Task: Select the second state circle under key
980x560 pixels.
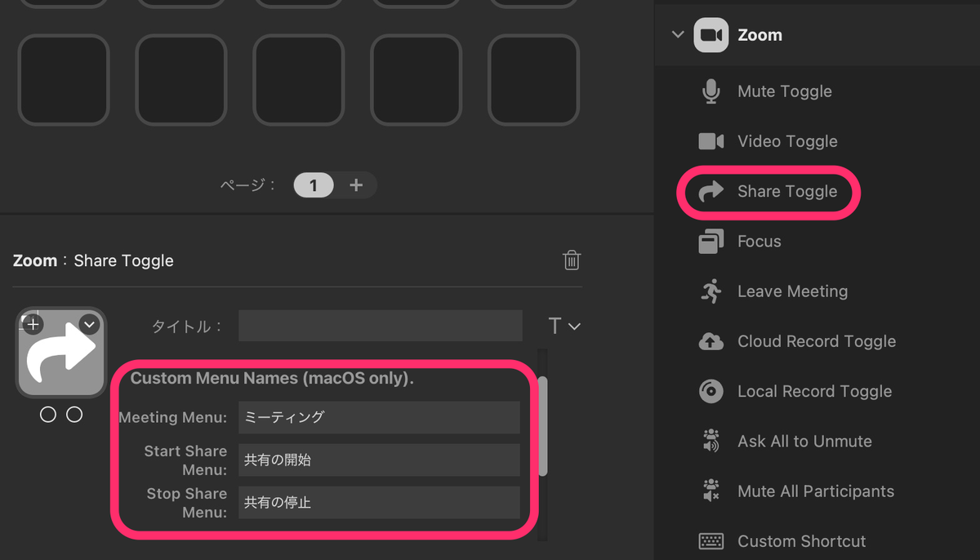Action: point(74,414)
